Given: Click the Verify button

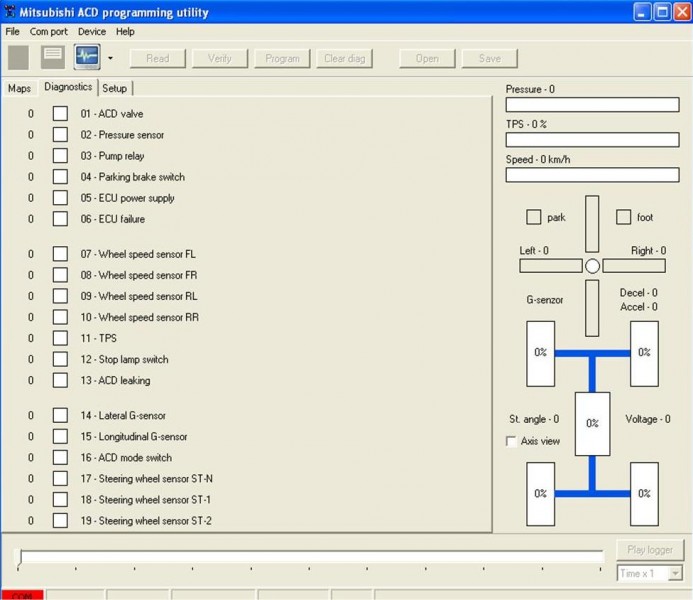Looking at the screenshot, I should 220,58.
